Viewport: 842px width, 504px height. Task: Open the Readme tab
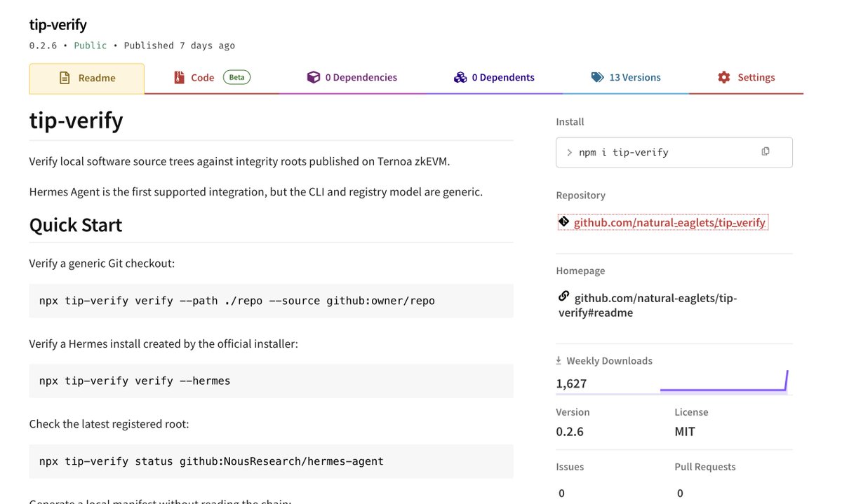pos(86,79)
